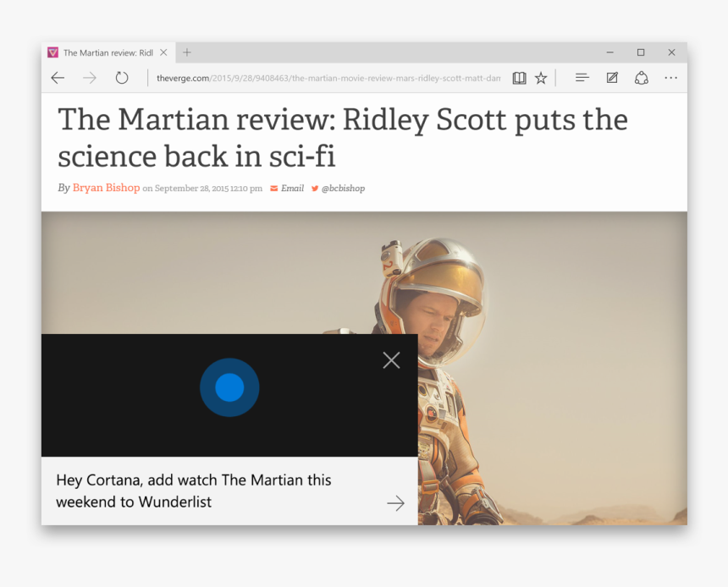Click the forward navigation arrow
This screenshot has width=728, height=587.
[x=90, y=78]
